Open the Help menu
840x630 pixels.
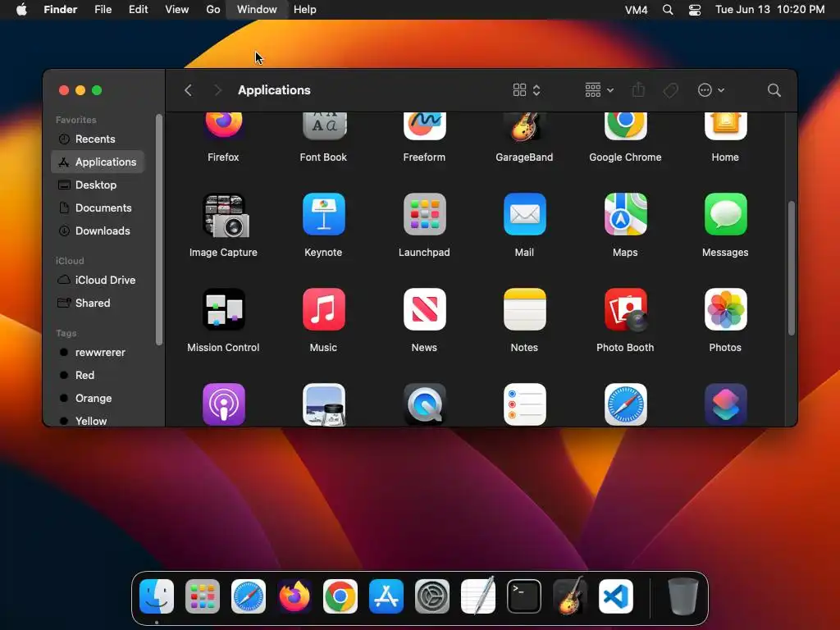point(305,10)
